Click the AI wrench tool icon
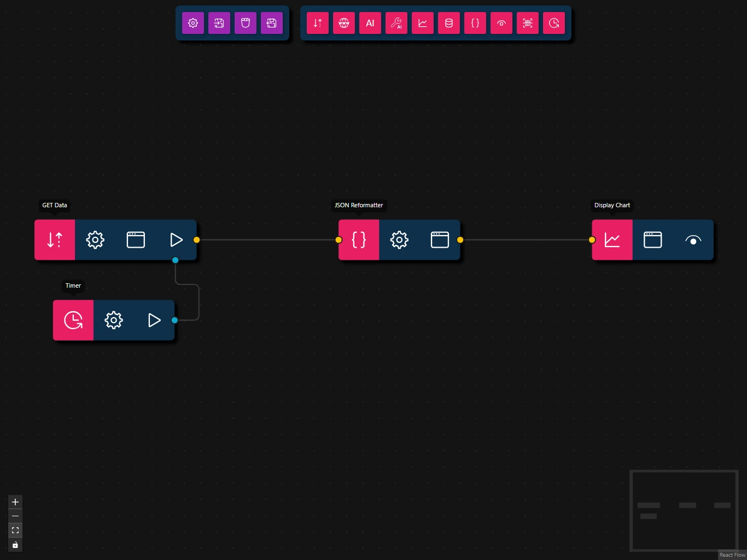The image size is (747, 560). 396,23
